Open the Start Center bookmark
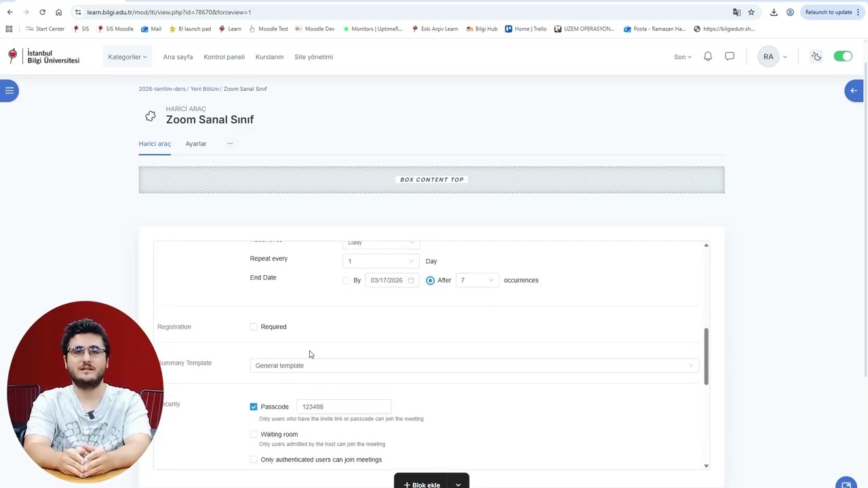The image size is (868, 488). pos(45,29)
